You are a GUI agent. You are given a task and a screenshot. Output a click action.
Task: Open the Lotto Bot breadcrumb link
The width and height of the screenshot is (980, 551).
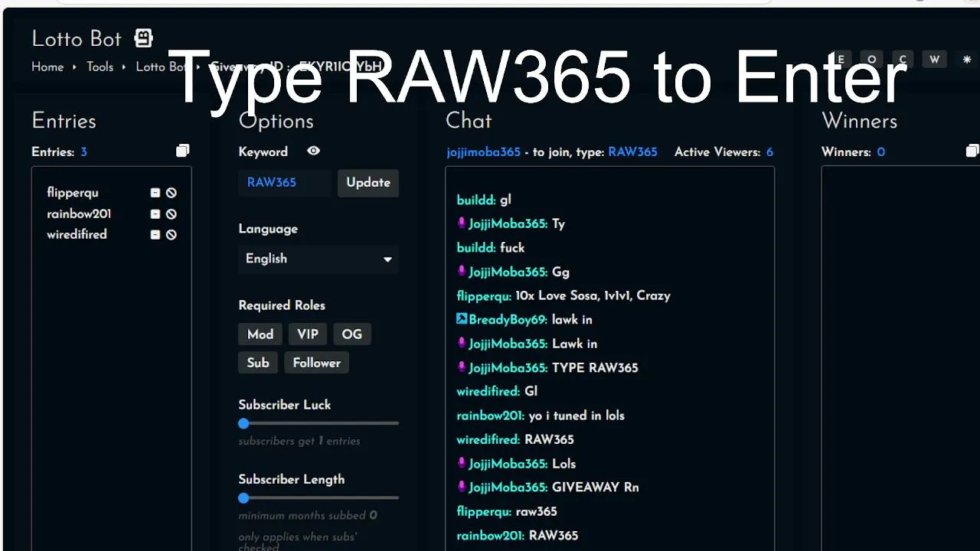click(162, 67)
